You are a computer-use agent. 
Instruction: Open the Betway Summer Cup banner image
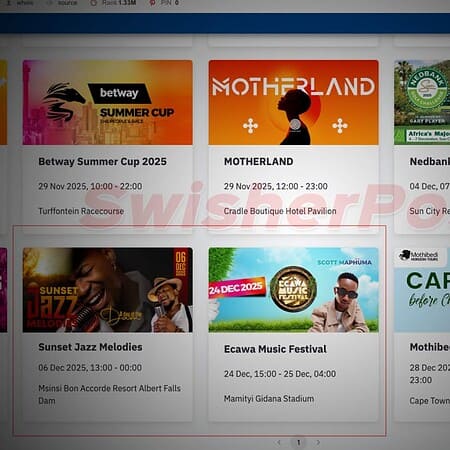coord(107,102)
